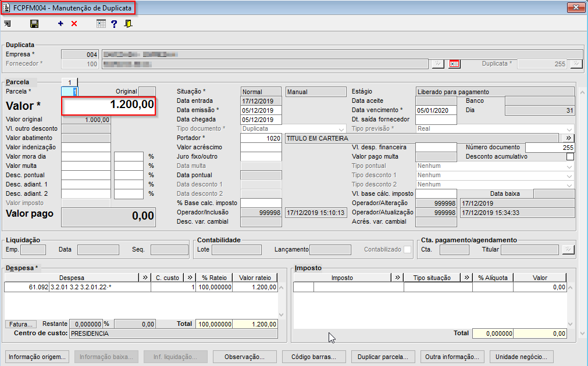
Task: Click the Unidade negócio button
Action: (x=521, y=357)
